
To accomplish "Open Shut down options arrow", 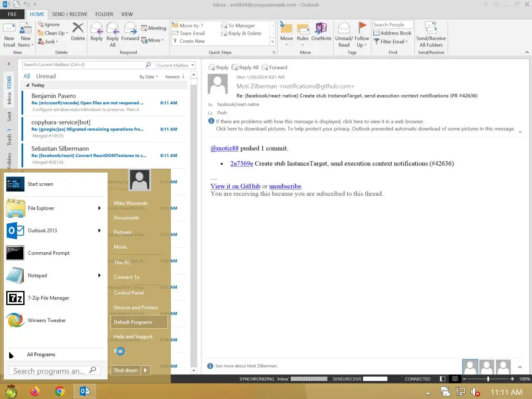I will [145, 370].
